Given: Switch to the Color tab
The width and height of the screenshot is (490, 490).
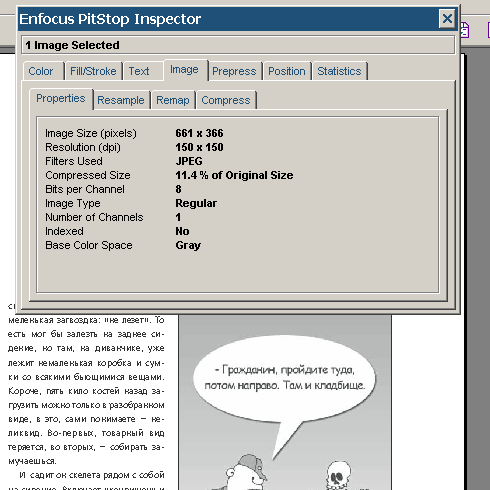Looking at the screenshot, I should pyautogui.click(x=43, y=71).
